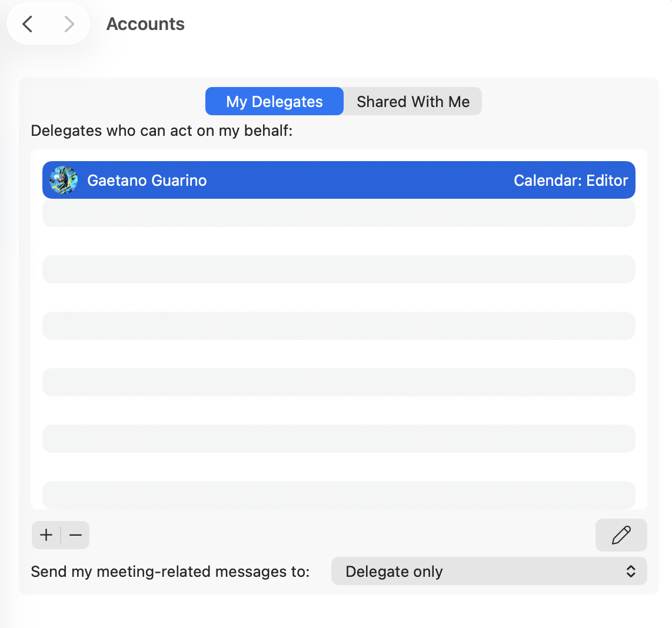Go forward using the right chevron
This screenshot has height=628, width=672.
69,24
